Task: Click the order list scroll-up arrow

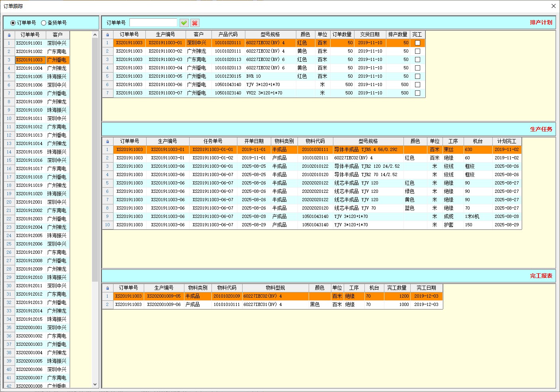Action: pyautogui.click(x=95, y=35)
